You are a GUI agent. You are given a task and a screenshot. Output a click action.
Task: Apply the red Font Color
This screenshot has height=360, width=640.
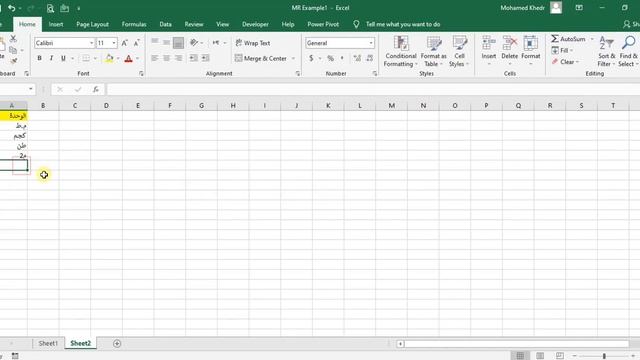tap(129, 58)
